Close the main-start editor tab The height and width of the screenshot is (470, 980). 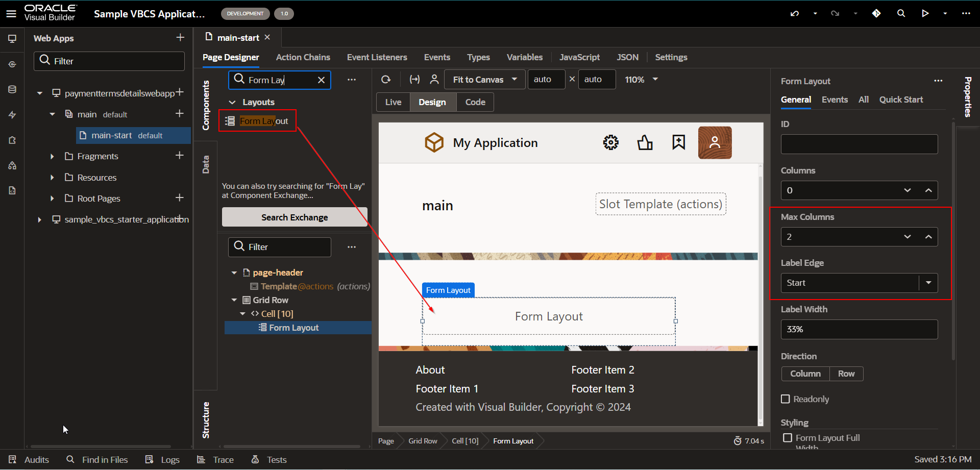pyautogui.click(x=267, y=37)
